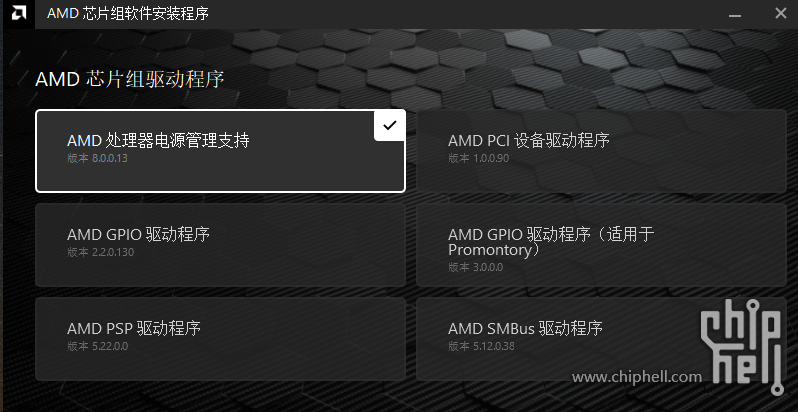Enable the AMD SMBus 驱动程序 tile
This screenshot has width=798, height=412.
point(601,339)
